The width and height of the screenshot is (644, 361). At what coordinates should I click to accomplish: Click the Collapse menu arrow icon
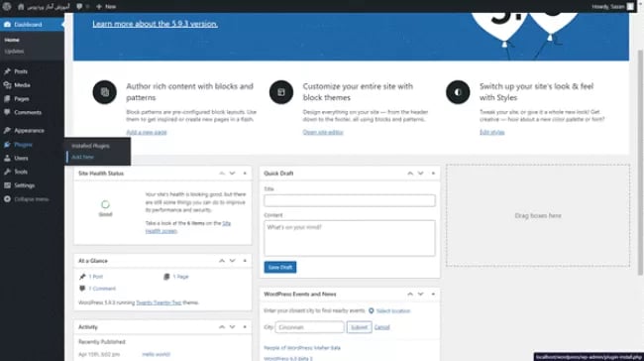7,199
